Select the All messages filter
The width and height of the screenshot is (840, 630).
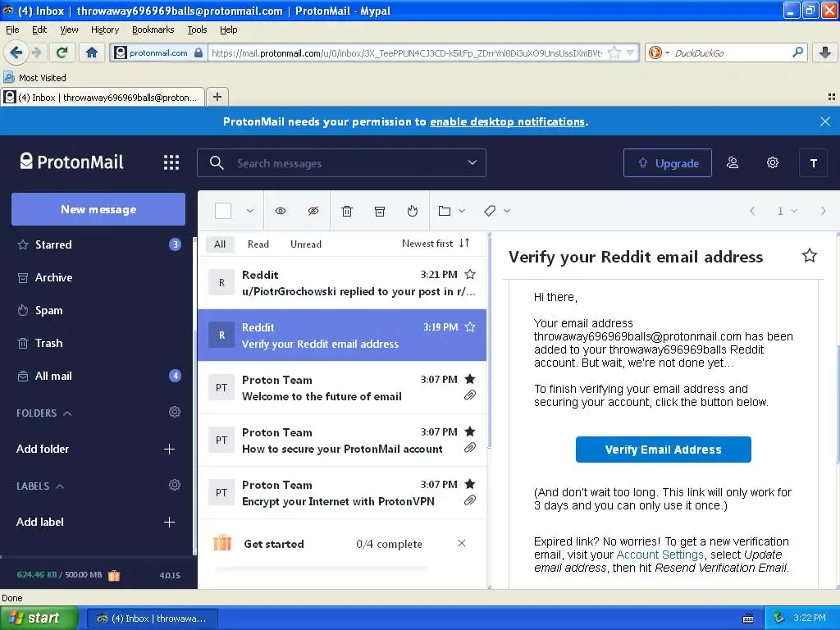(x=220, y=244)
